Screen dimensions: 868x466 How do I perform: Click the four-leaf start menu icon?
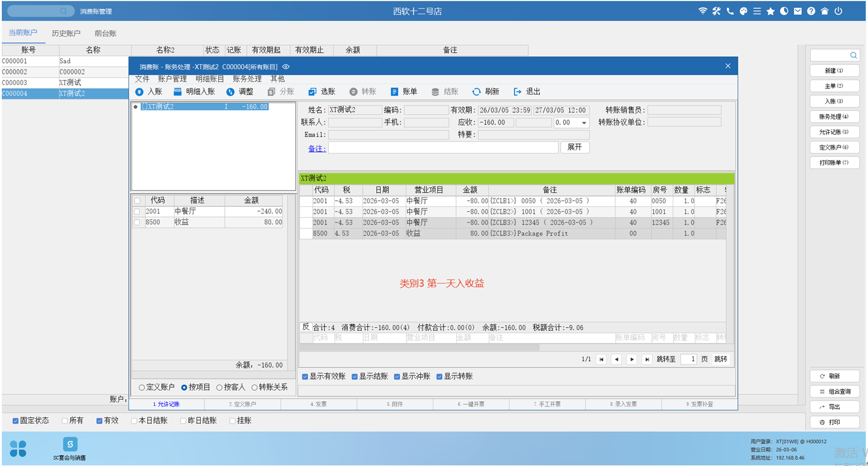tap(18, 448)
